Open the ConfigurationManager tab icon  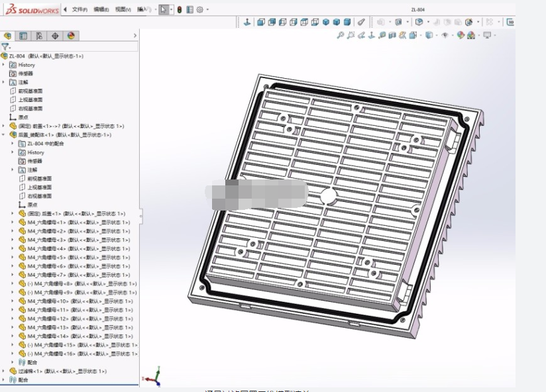[39, 36]
